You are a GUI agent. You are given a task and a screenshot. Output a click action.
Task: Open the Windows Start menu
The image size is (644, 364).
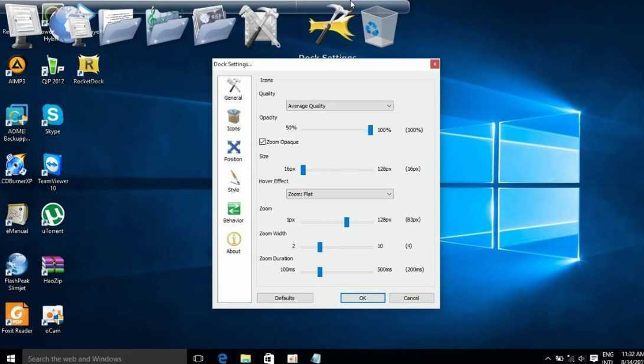(x=11, y=358)
